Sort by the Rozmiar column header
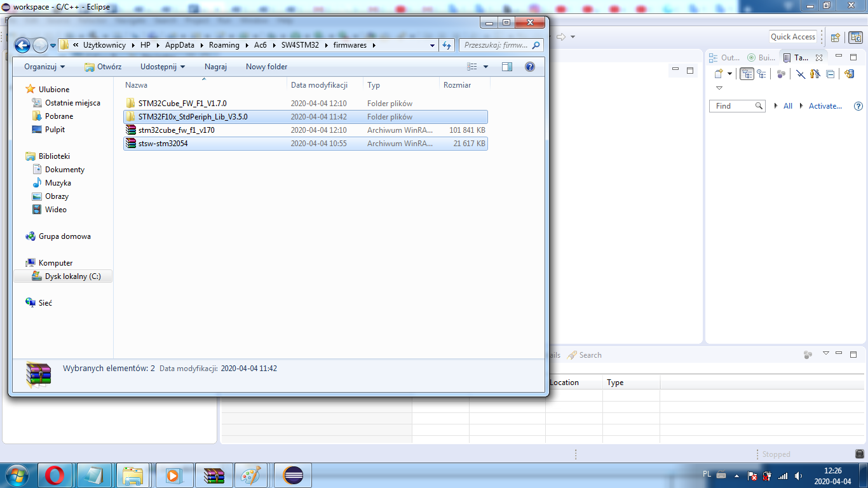Image resolution: width=868 pixels, height=488 pixels. 464,85
